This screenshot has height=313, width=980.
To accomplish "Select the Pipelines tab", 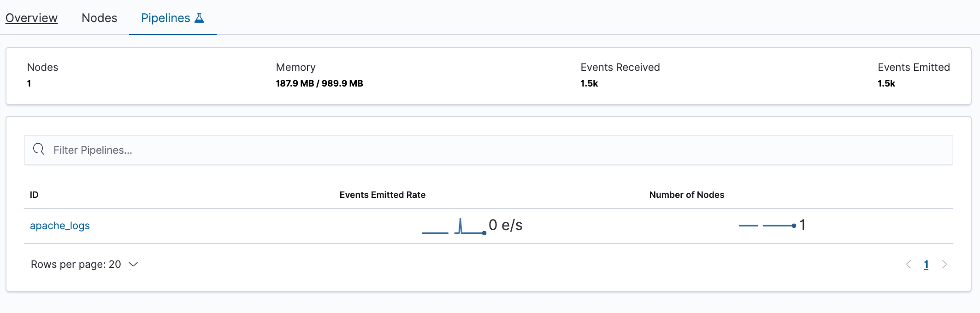I will [165, 18].
